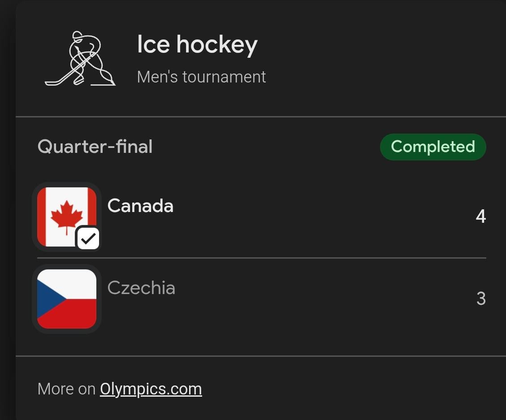
Task: Click the Quarter-final round label
Action: [95, 147]
